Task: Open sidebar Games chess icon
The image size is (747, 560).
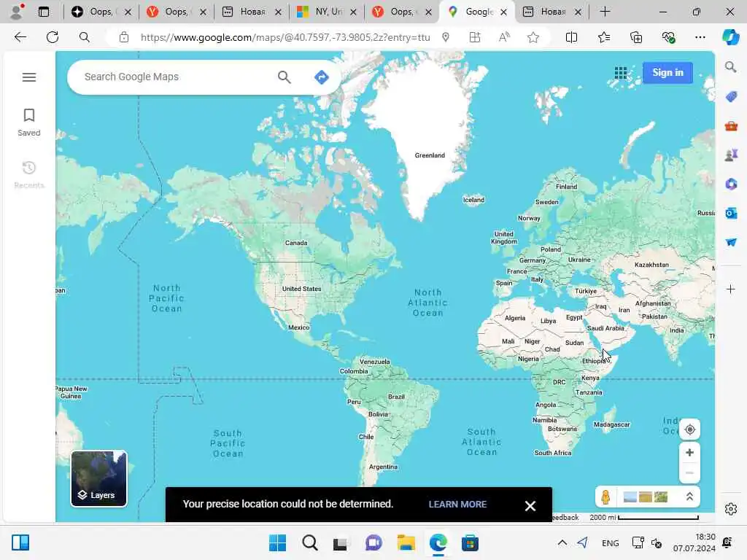Action: point(731,155)
